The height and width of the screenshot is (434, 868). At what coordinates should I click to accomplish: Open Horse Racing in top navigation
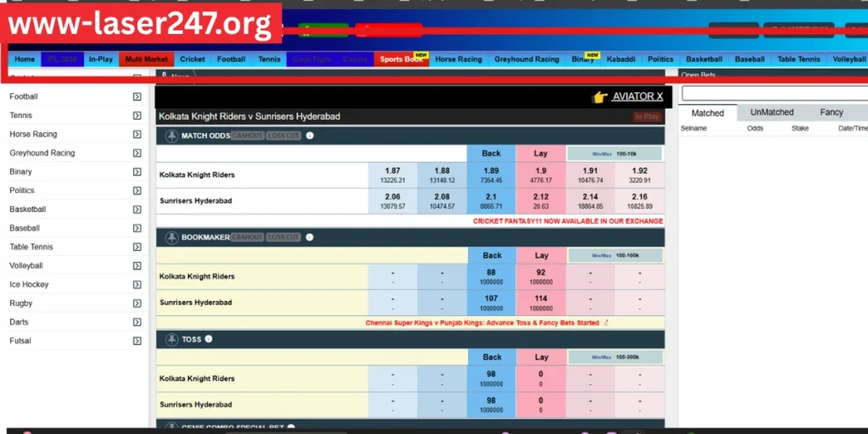pos(459,59)
